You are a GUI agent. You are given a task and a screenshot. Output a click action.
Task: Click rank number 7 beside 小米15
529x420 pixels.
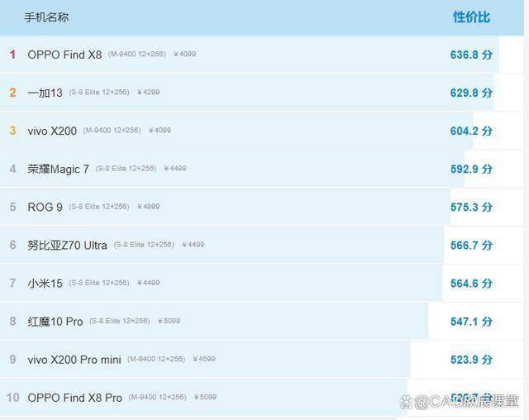click(x=12, y=283)
